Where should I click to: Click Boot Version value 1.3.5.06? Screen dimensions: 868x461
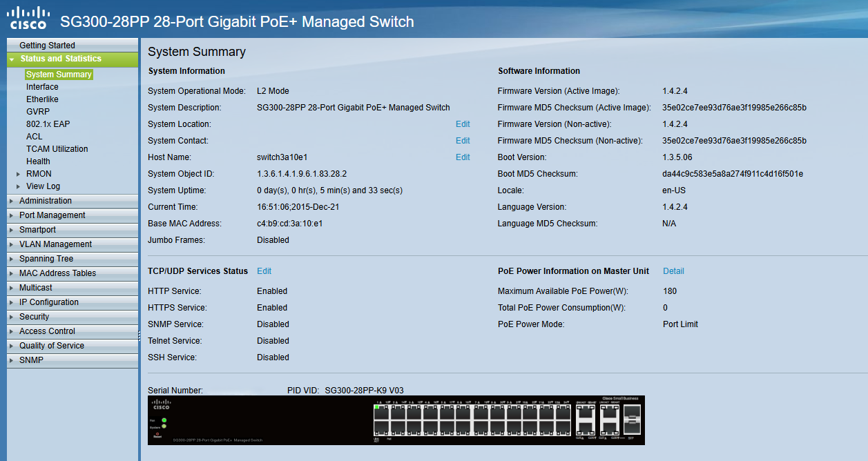tap(677, 157)
